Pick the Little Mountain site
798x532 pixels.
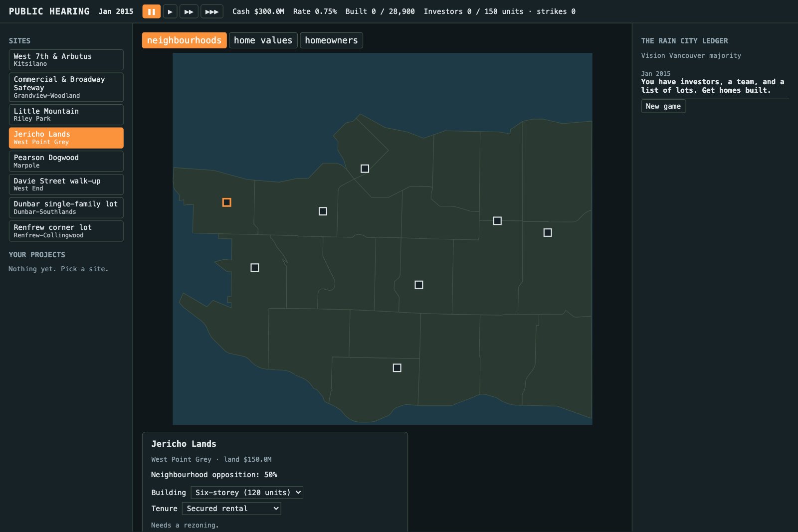66,115
